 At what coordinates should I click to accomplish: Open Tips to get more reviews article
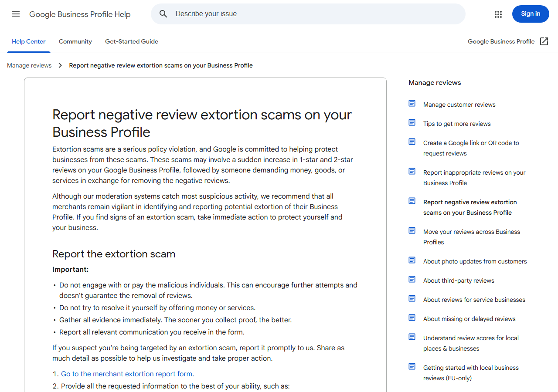pos(457,124)
